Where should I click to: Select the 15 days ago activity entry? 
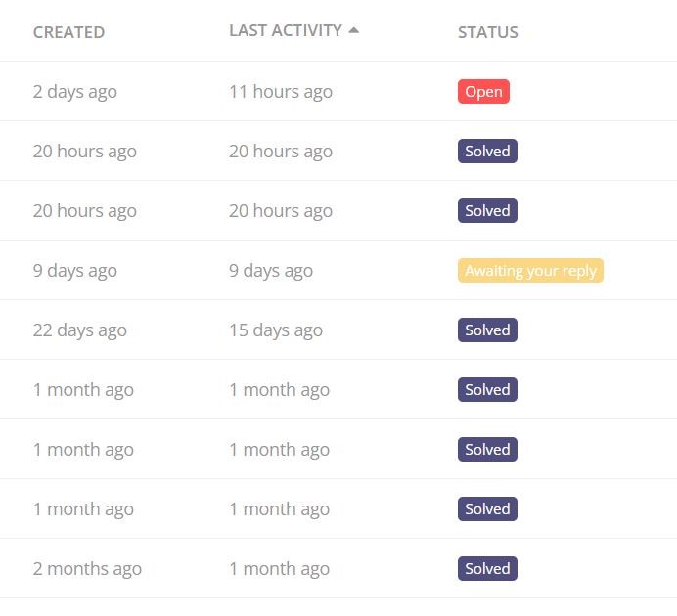click(x=276, y=330)
